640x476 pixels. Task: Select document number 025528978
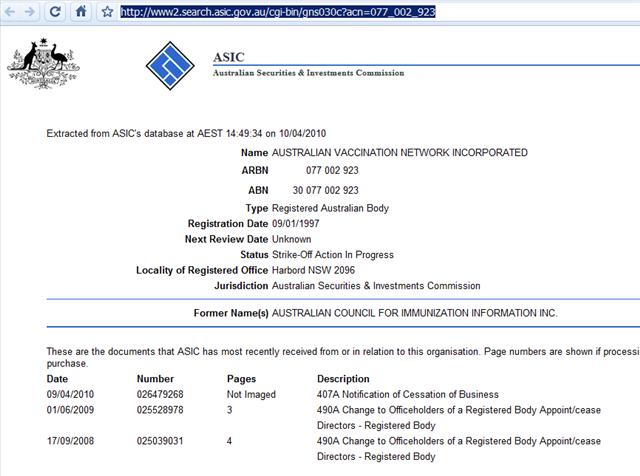pos(162,410)
